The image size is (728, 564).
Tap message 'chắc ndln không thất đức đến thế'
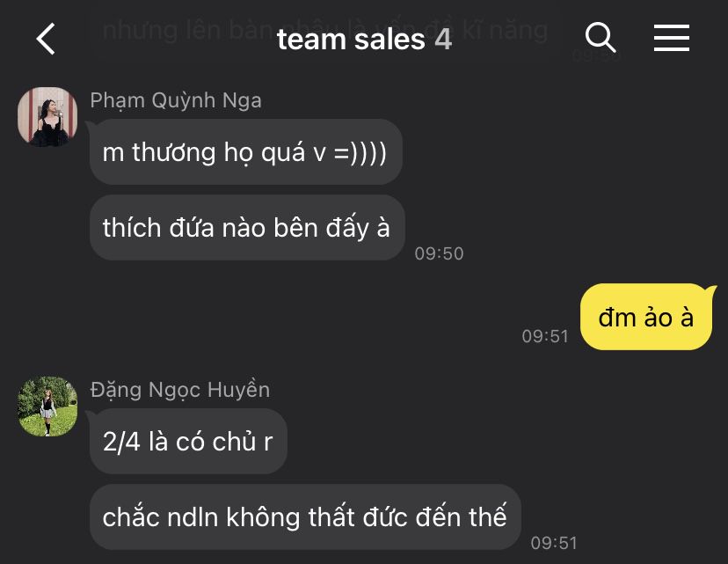[x=305, y=517]
